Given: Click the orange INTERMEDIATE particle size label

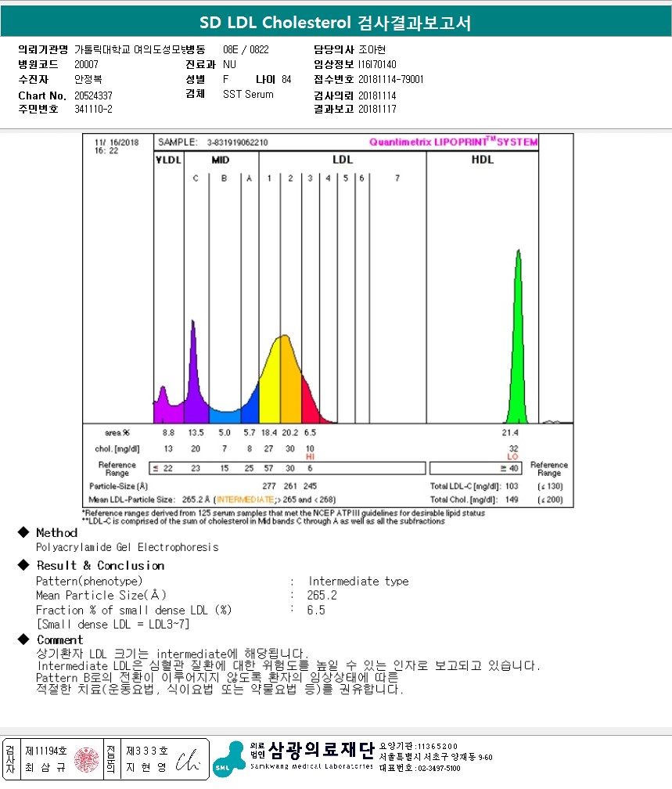Looking at the screenshot, I should click(245, 499).
